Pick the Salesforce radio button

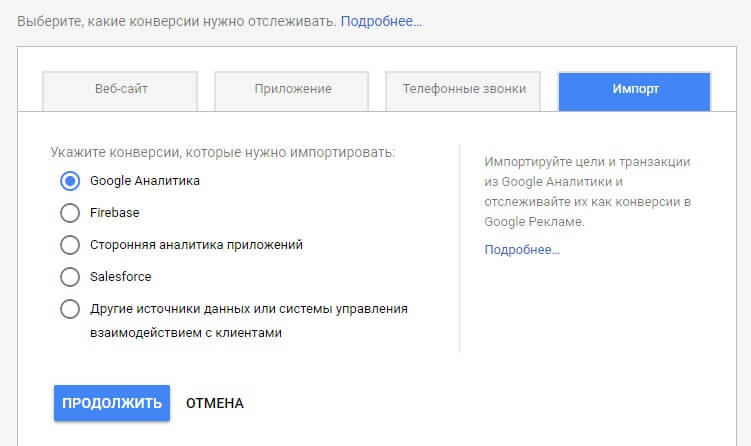pos(70,277)
